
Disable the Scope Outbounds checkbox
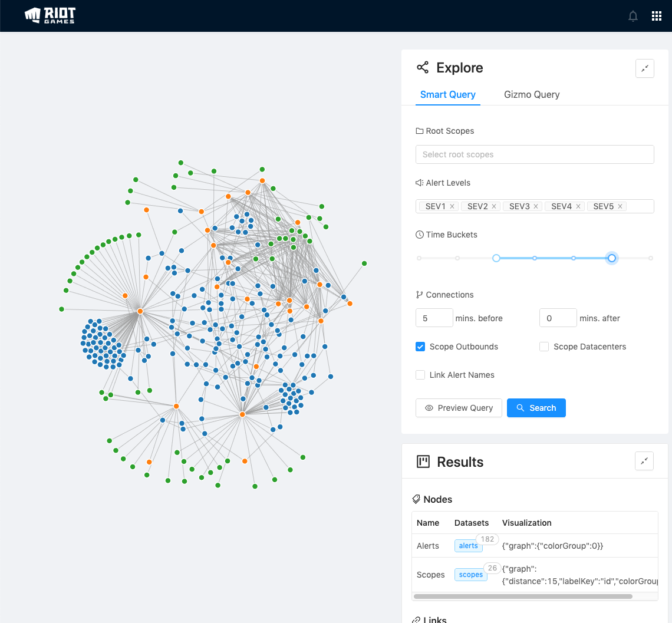(x=420, y=347)
